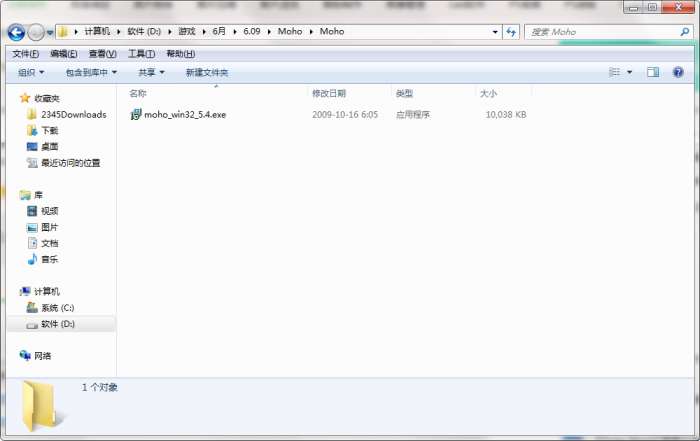Open 系统 (C:) drive
Image resolution: width=700 pixels, height=441 pixels.
click(x=58, y=308)
